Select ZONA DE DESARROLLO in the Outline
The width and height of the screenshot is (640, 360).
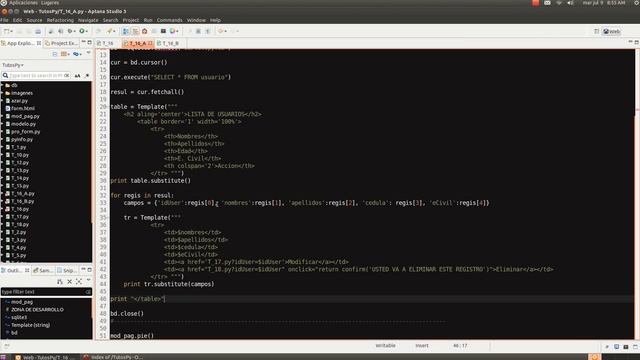click(x=37, y=310)
